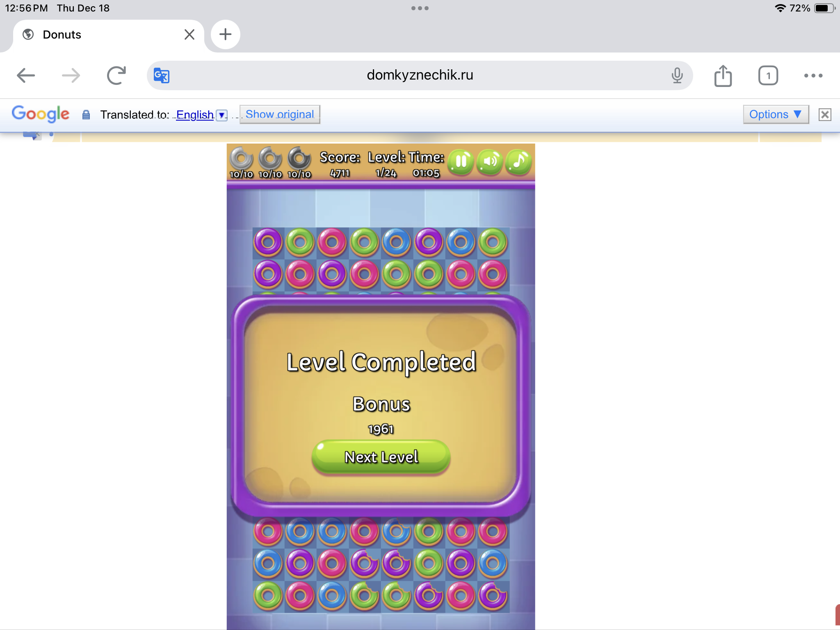Tap the microphone voice search icon
The height and width of the screenshot is (630, 840).
click(x=677, y=75)
